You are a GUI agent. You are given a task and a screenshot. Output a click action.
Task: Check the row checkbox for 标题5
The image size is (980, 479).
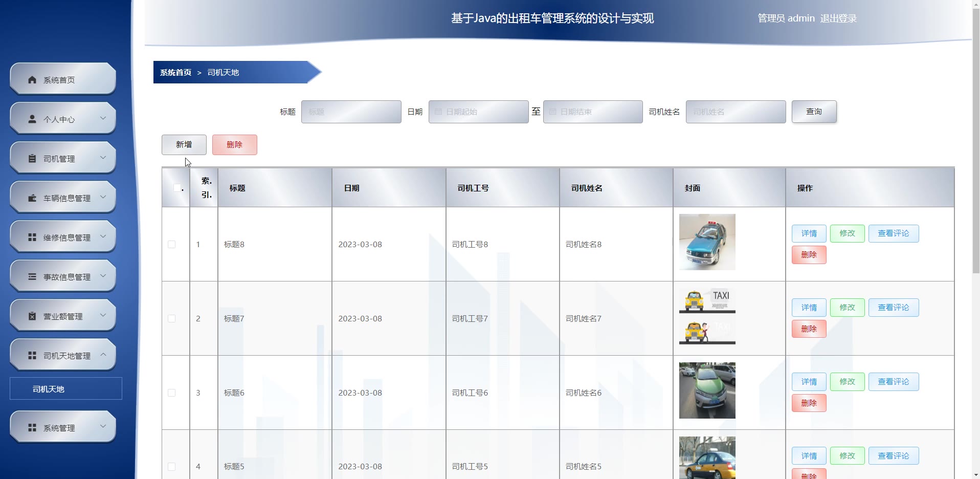[172, 467]
